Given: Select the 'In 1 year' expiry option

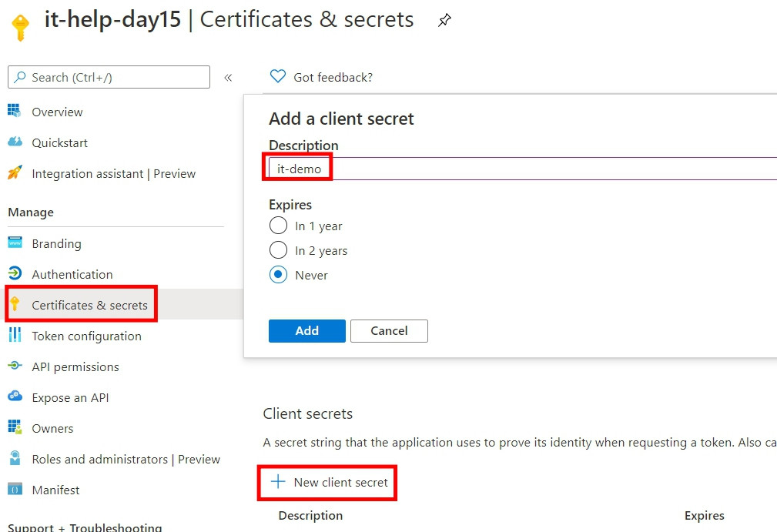Looking at the screenshot, I should point(278,226).
